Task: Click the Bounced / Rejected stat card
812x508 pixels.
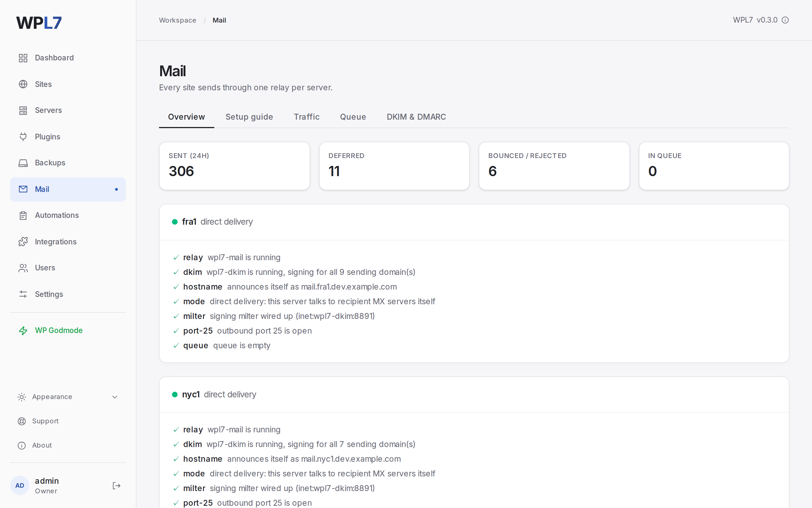Action: pyautogui.click(x=554, y=166)
